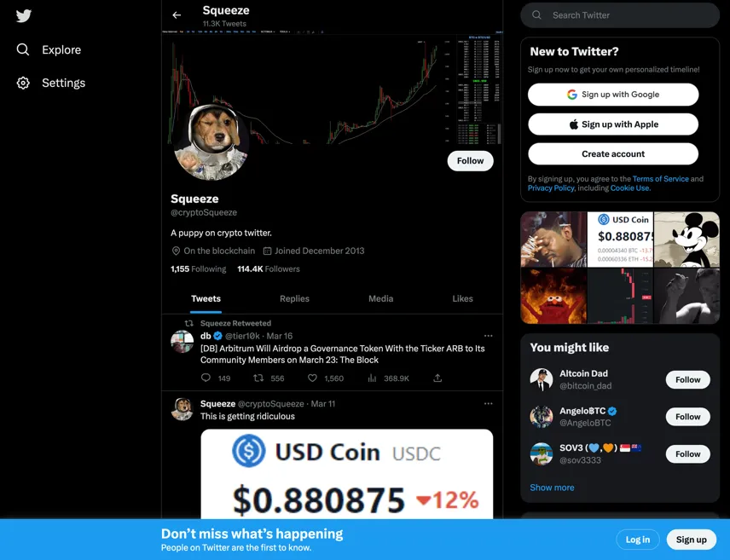Click reply icon on db's tweet
This screenshot has height=560, width=730.
tap(206, 378)
